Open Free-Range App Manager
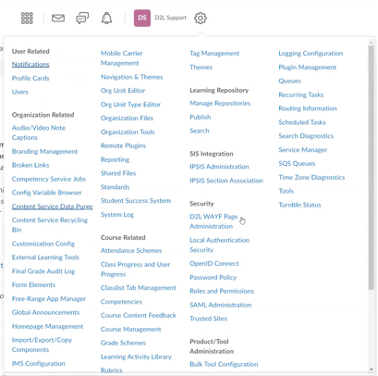 [49, 299]
